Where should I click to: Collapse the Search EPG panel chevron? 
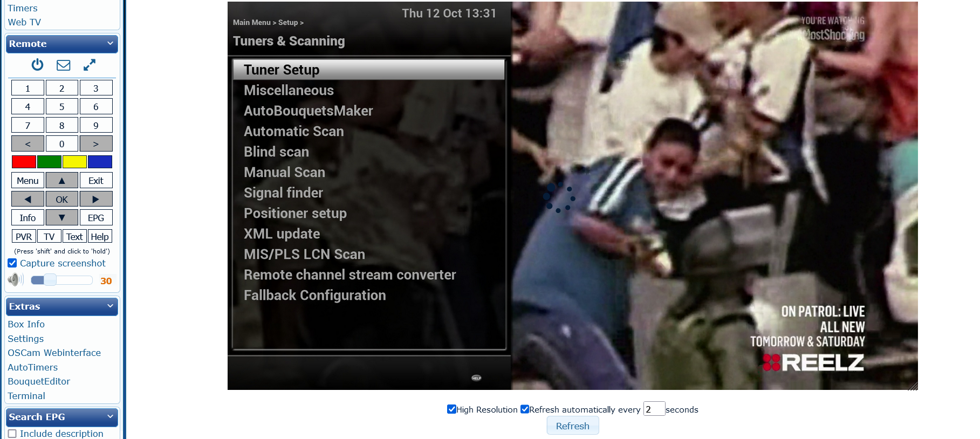click(x=111, y=416)
